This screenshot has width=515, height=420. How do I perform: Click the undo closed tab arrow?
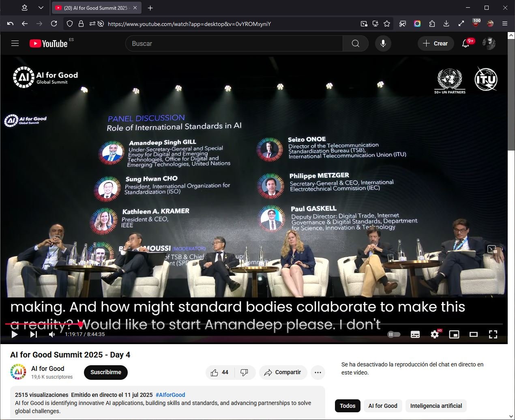click(10, 24)
